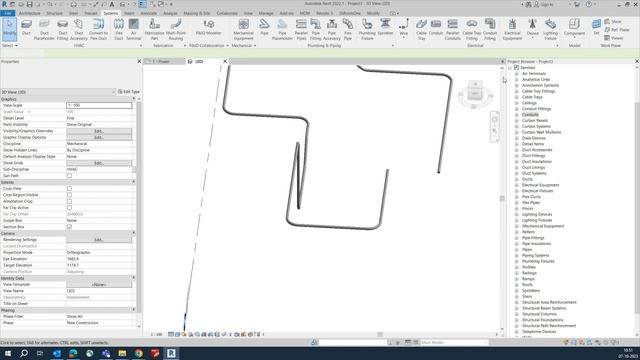This screenshot has width=640, height=360.
Task: Click the Modify tool
Action: [9, 29]
